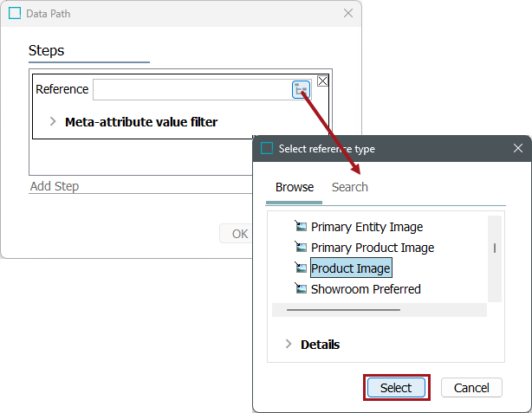
Task: Click the Reference input field
Action: point(191,89)
